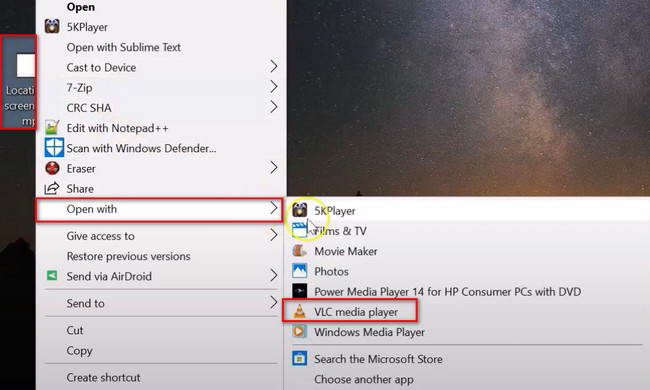Expand the Send to submenu arrow
The width and height of the screenshot is (650, 390).
coord(273,303)
